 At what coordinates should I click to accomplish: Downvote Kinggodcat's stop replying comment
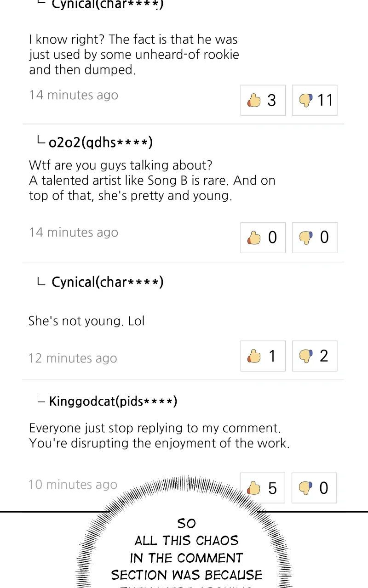315,488
